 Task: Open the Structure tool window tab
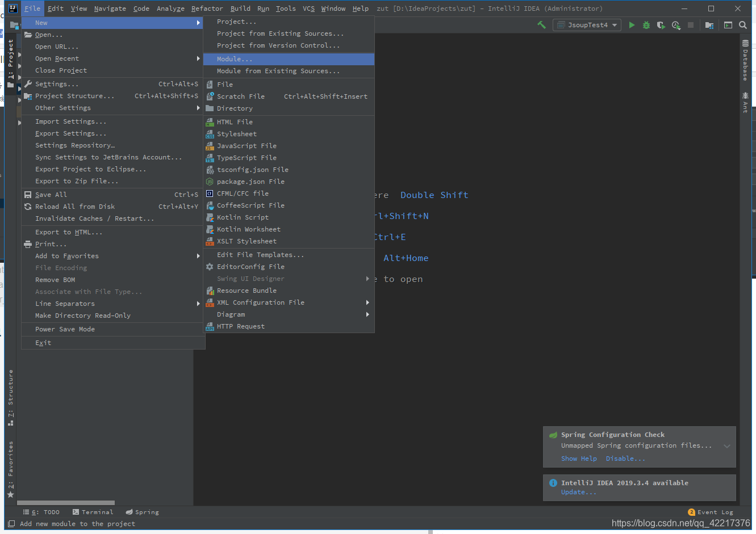click(x=10, y=398)
